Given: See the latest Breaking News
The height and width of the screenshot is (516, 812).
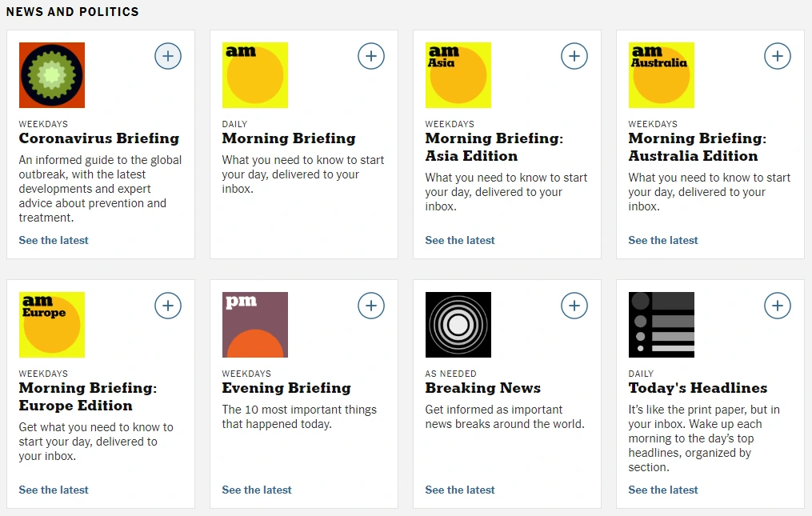Looking at the screenshot, I should 460,490.
